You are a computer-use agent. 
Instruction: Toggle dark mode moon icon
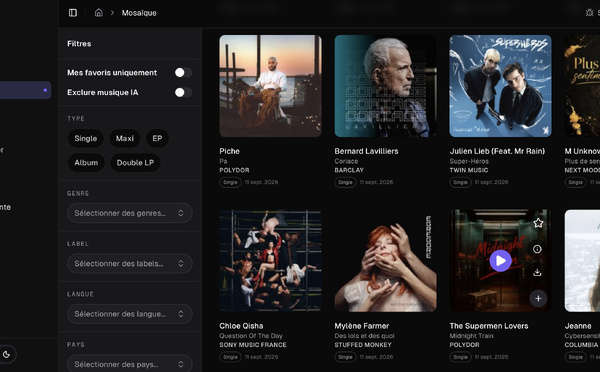click(x=7, y=354)
